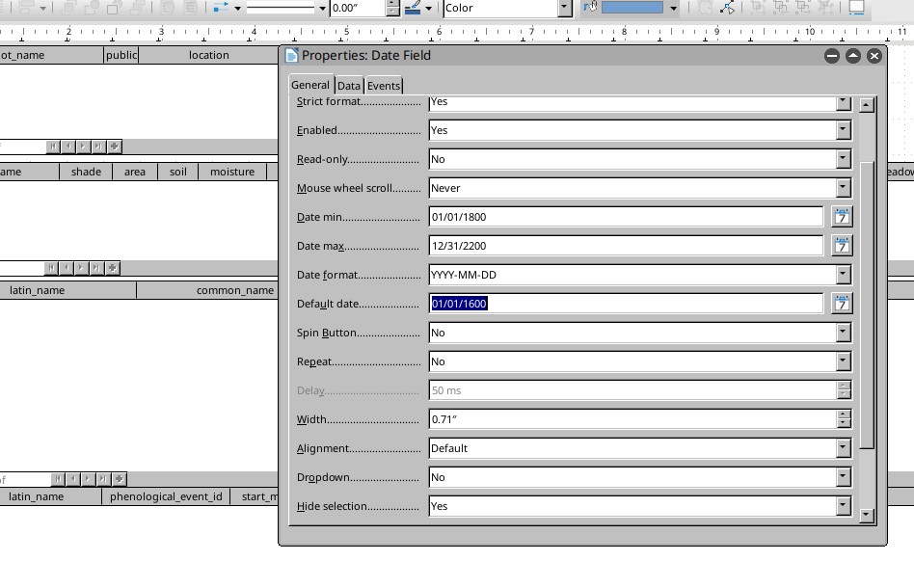Click scroll up arrow in Properties panel
Image resolution: width=914 pixels, height=588 pixels.
pyautogui.click(x=867, y=105)
